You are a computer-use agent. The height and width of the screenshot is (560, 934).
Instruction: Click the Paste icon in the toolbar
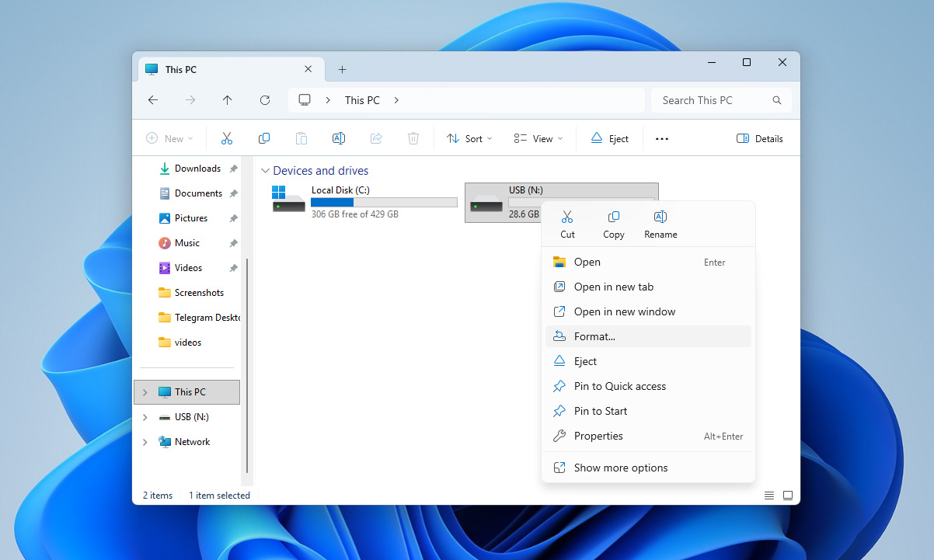point(301,137)
